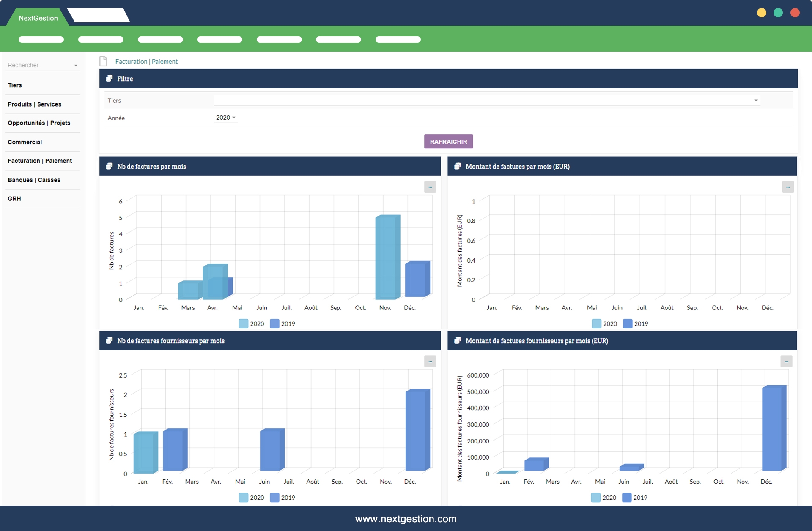Click the Filtre panel header icon
This screenshot has width=812, height=531.
tap(109, 79)
